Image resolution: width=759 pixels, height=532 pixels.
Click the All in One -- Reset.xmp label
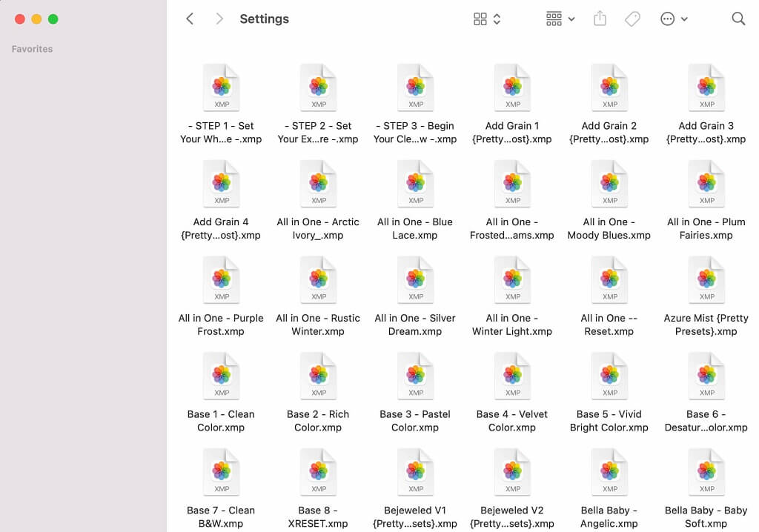(609, 325)
